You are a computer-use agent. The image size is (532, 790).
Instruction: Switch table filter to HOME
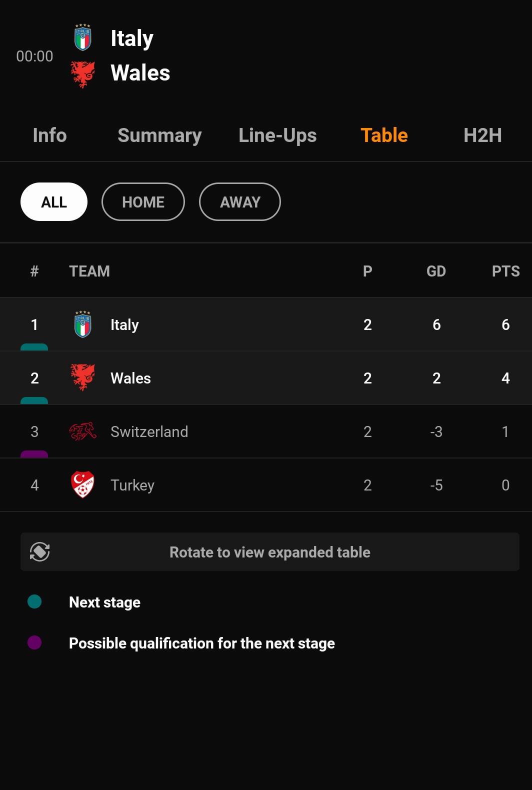pyautogui.click(x=143, y=201)
